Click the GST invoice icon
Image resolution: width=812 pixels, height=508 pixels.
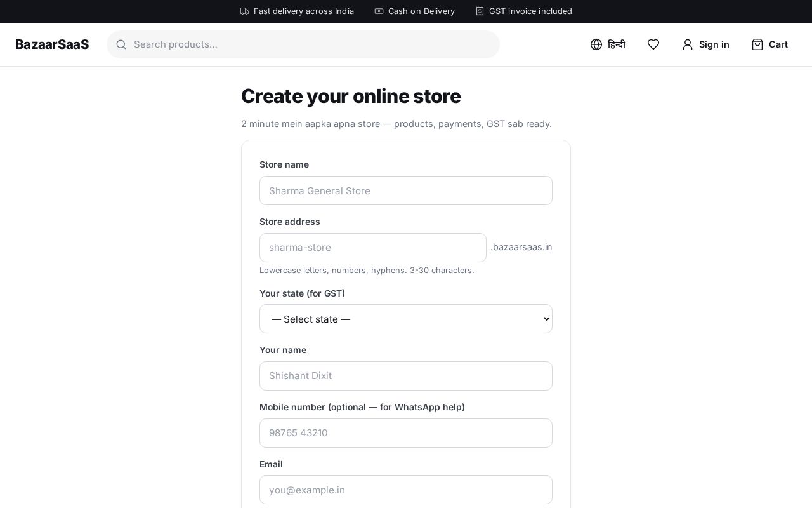tap(480, 11)
